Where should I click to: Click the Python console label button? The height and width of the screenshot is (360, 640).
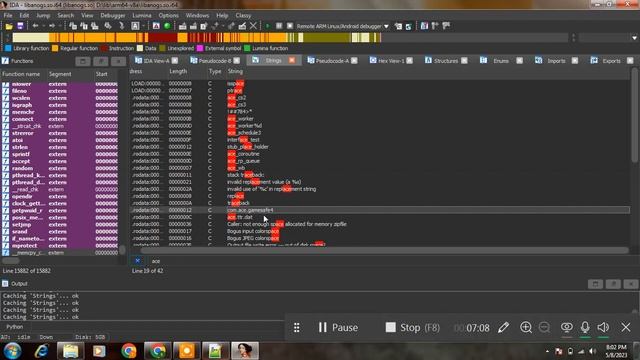coord(15,327)
